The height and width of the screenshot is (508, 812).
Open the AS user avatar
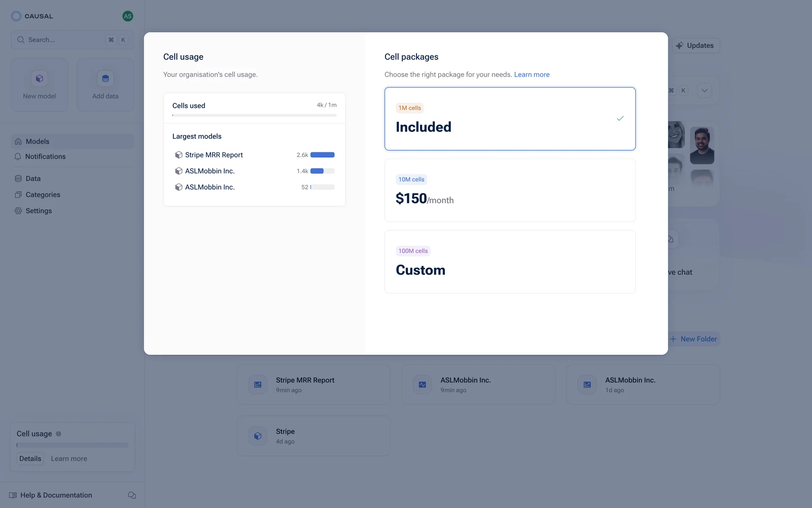[x=128, y=16]
